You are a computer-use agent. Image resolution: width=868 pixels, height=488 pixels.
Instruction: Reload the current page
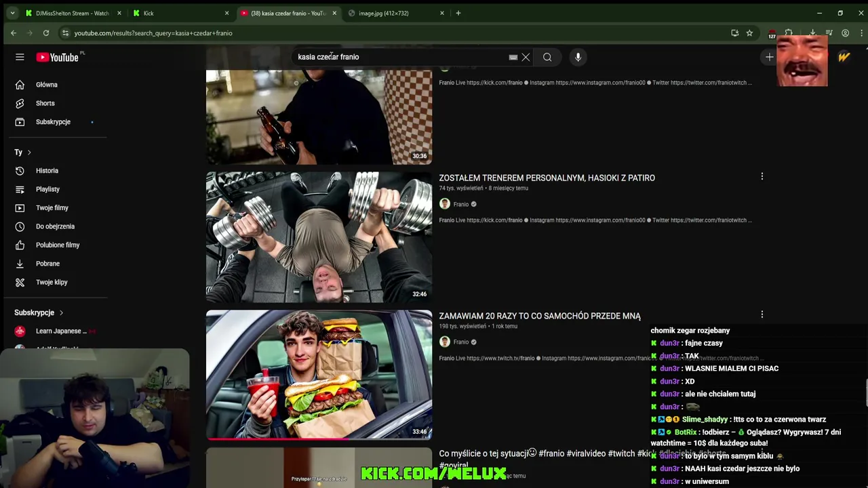[x=46, y=33]
